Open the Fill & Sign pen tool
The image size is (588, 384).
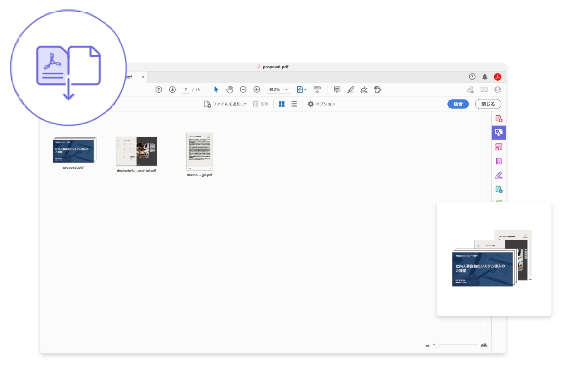point(364,90)
